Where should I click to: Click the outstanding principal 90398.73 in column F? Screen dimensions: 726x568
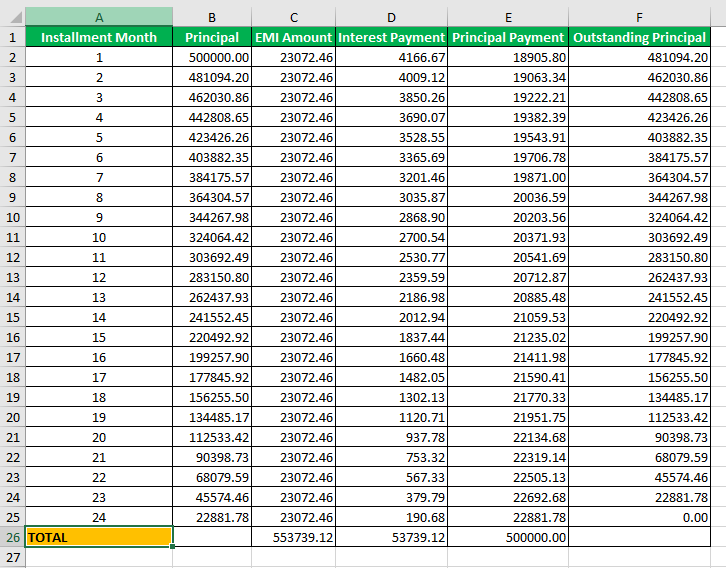click(x=639, y=437)
